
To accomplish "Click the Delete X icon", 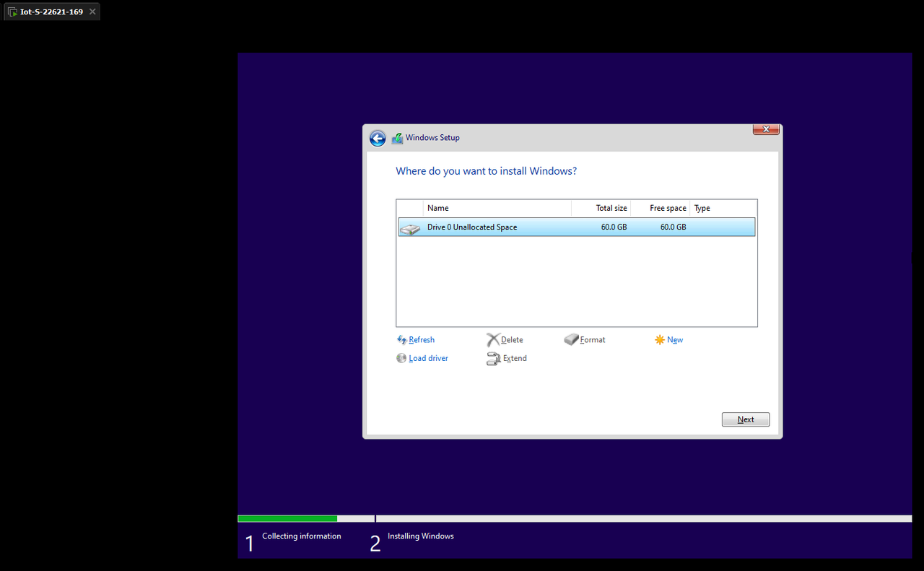I will (x=493, y=340).
